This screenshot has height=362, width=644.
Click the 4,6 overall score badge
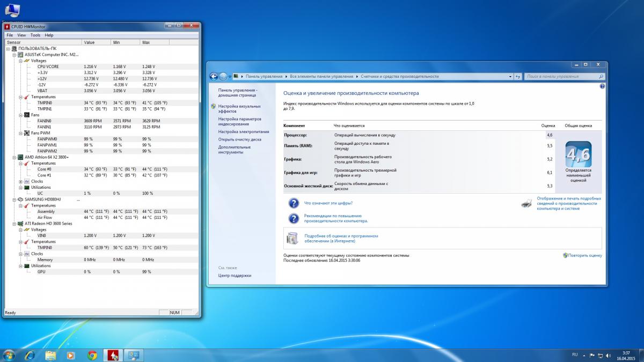coord(578,156)
